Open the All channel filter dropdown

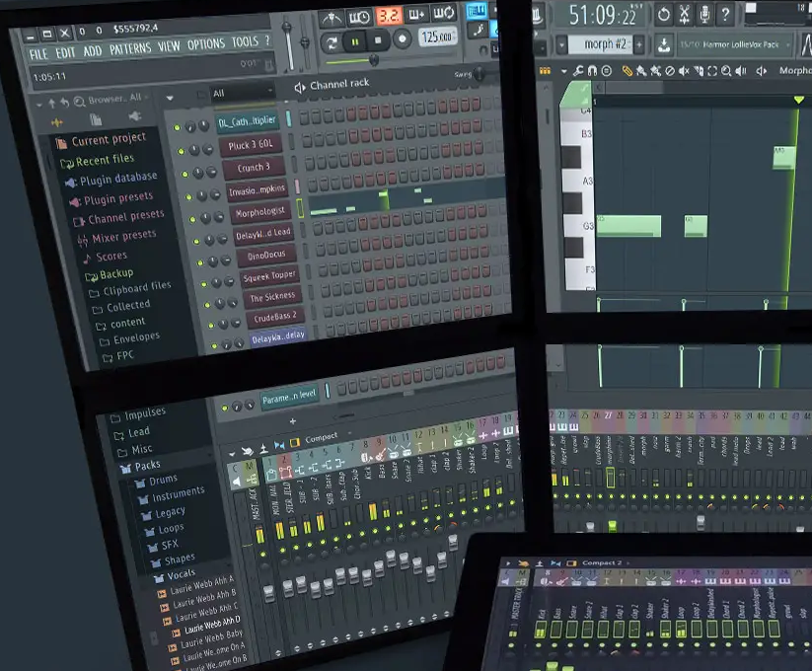point(242,93)
